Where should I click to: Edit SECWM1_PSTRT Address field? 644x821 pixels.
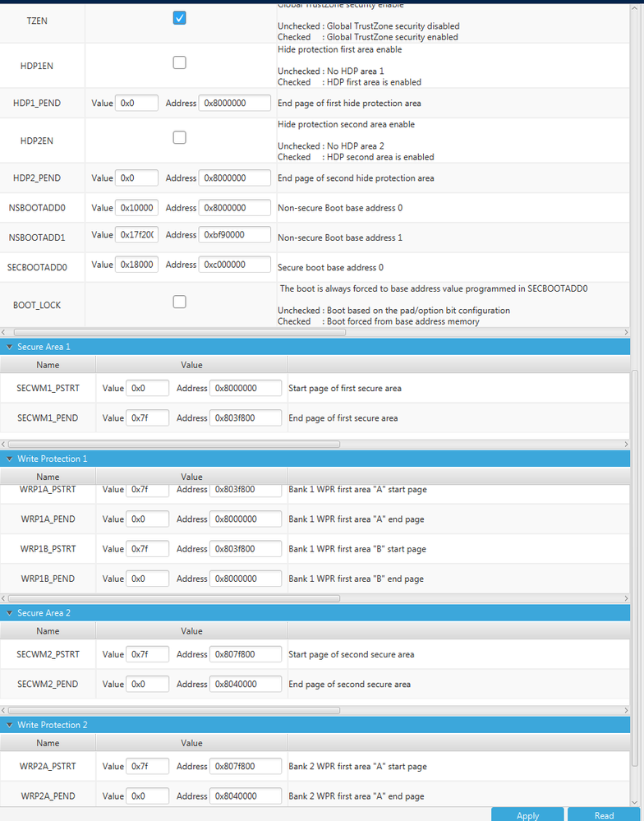click(246, 389)
